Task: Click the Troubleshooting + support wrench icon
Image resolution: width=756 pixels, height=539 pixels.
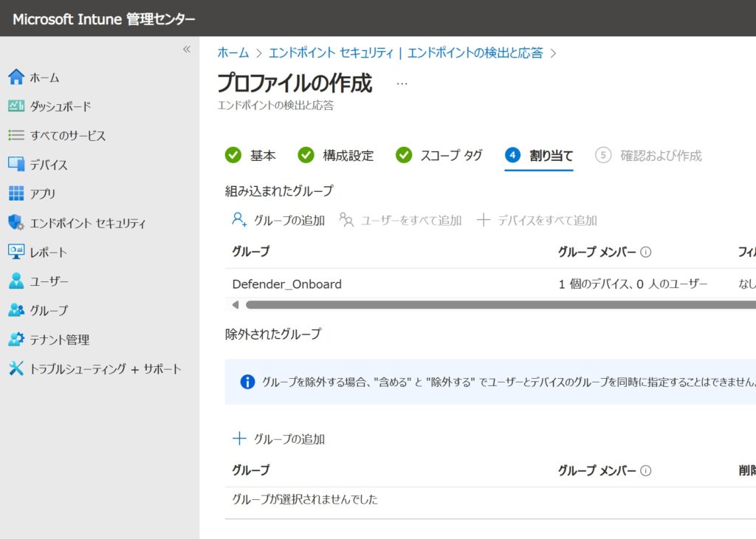Action: tap(16, 368)
